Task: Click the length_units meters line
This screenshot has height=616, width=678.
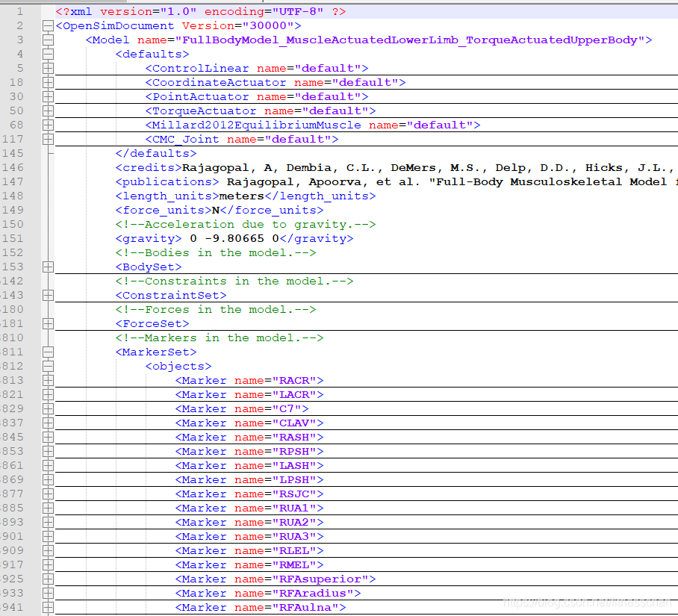Action: (x=246, y=196)
